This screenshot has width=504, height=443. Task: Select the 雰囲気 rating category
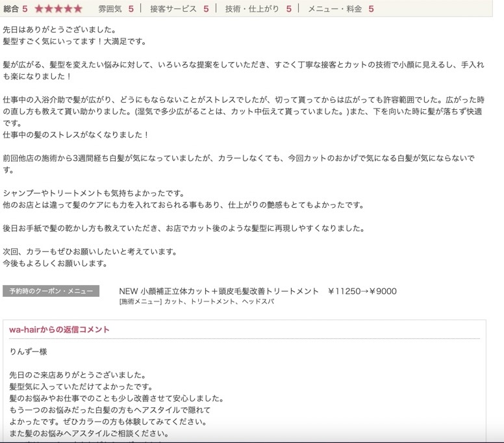(110, 9)
